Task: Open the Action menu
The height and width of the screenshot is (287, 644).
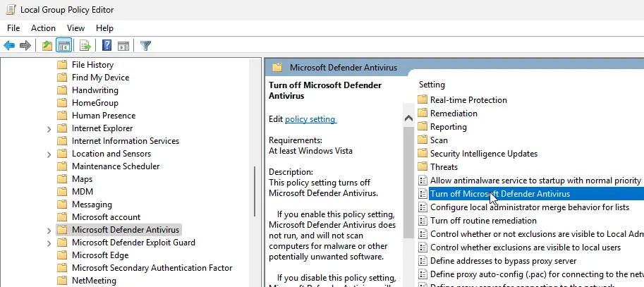Action: point(43,28)
